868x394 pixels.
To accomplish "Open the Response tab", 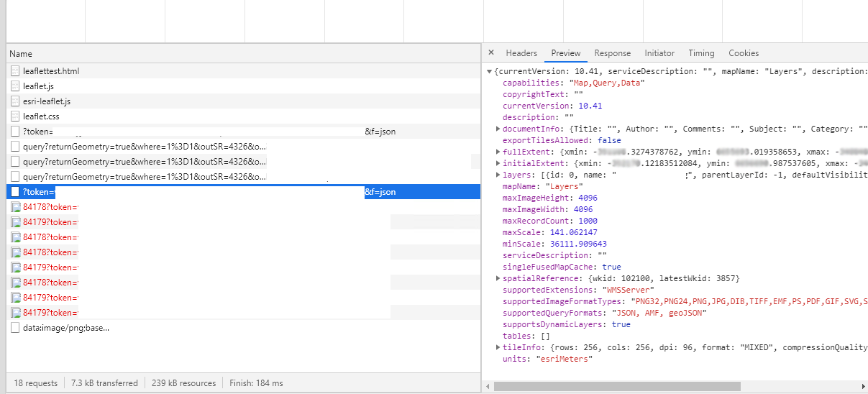I will pos(613,53).
